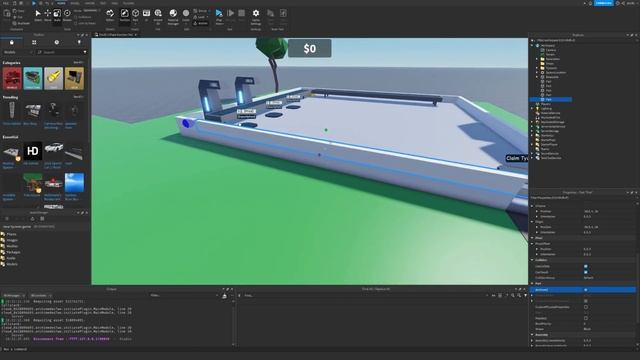Switch to the AVATAR ribbon tab
Viewport: 640px width, 360px height.
coord(89,3)
